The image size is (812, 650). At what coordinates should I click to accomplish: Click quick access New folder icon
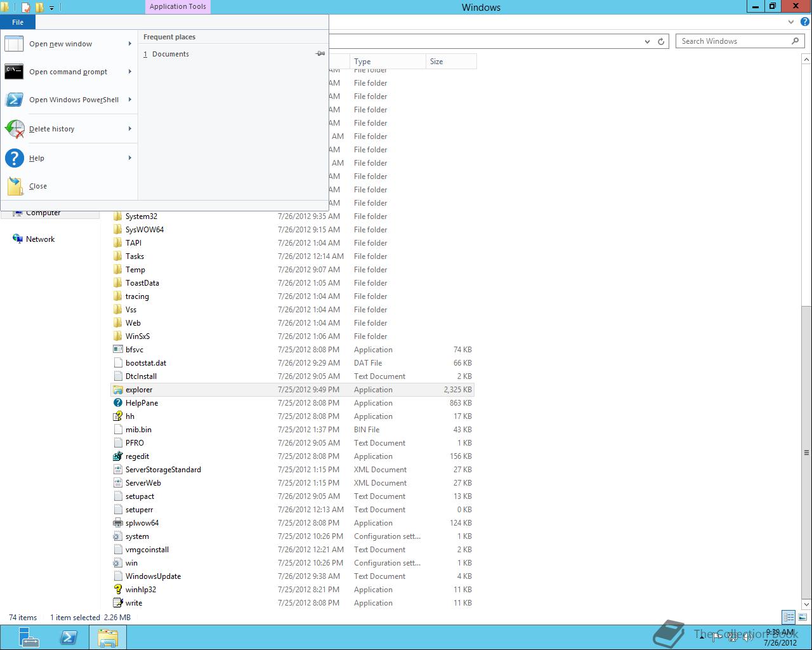[39, 8]
